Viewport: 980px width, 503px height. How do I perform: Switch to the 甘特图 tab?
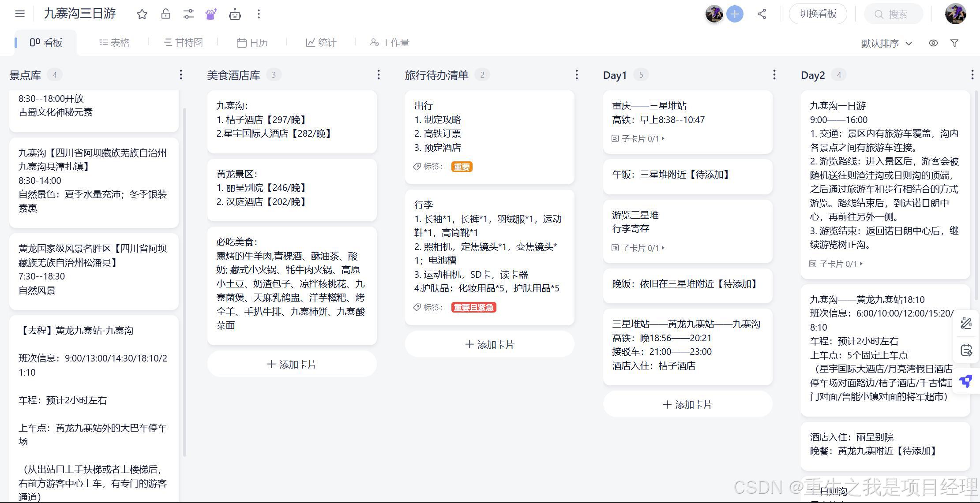coord(184,43)
